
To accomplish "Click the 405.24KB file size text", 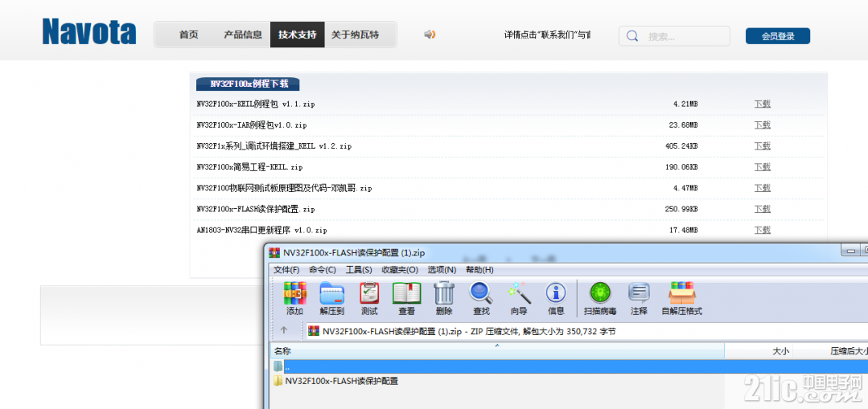I will click(681, 145).
